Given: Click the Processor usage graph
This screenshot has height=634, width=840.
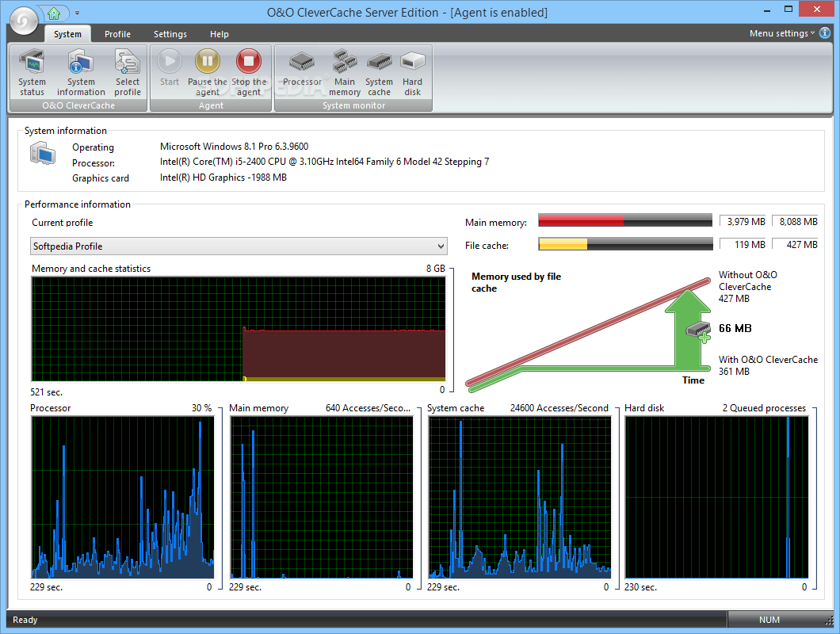Looking at the screenshot, I should point(123,498).
